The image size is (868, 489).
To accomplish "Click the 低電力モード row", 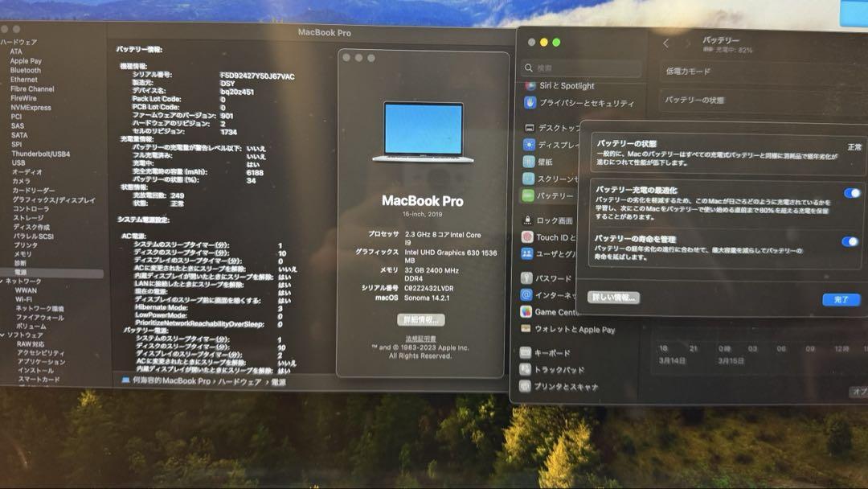I will [764, 72].
